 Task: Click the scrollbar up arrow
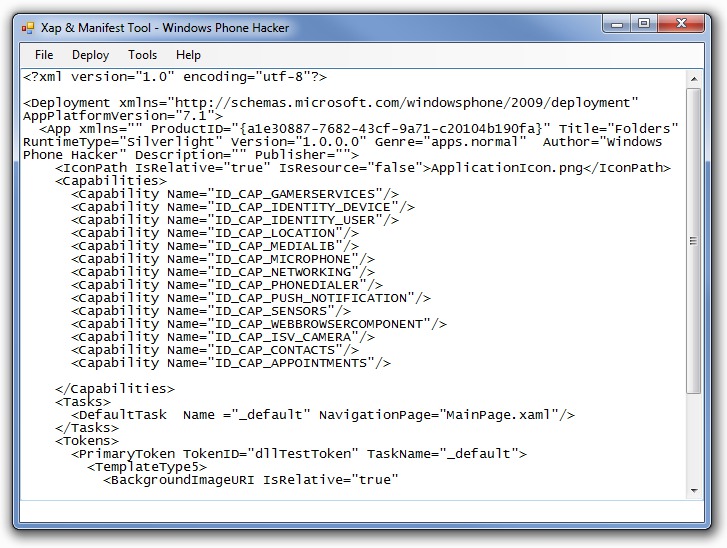[694, 79]
